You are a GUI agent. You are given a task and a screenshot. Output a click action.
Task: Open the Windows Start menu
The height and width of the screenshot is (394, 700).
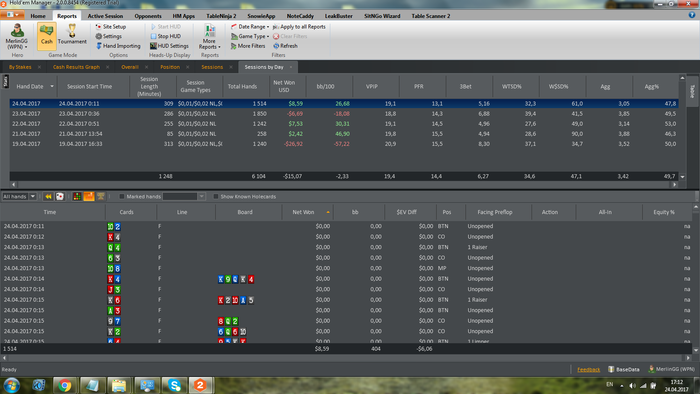point(12,385)
